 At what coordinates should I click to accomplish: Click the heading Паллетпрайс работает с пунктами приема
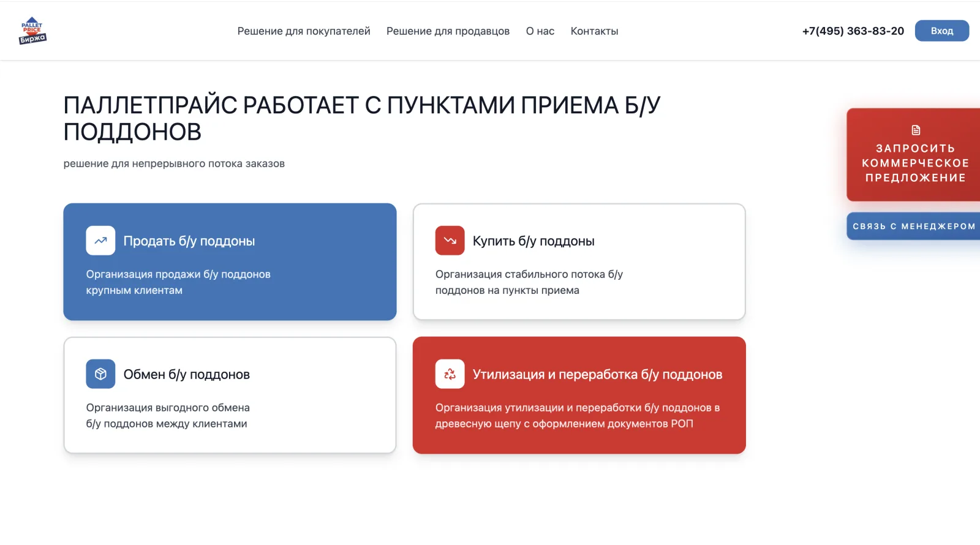pyautogui.click(x=362, y=119)
